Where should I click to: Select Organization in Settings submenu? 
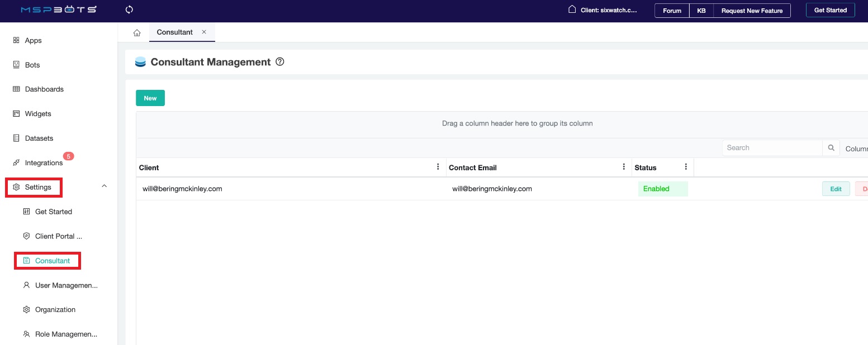click(55, 310)
